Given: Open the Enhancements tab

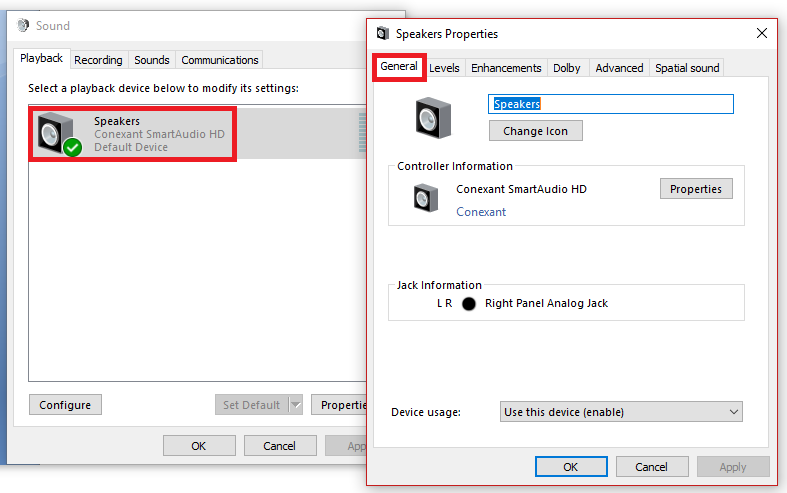Looking at the screenshot, I should tap(506, 68).
